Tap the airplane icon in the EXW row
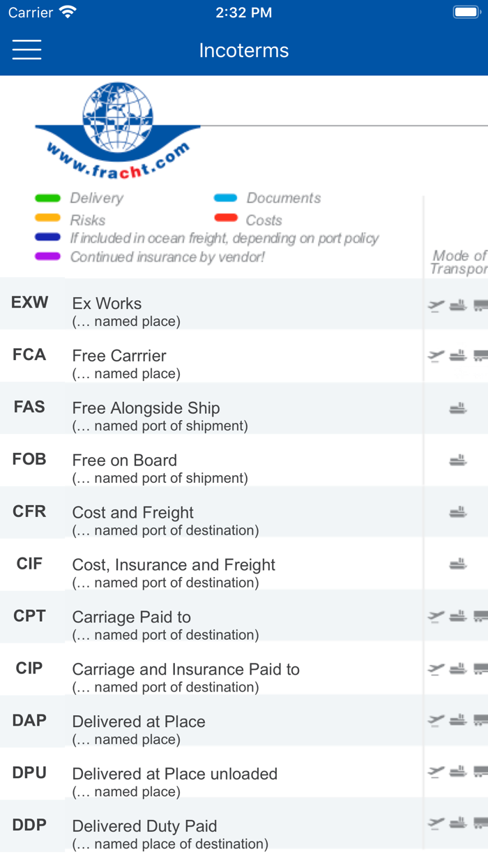Screen dimensions: 488x868 tap(436, 304)
